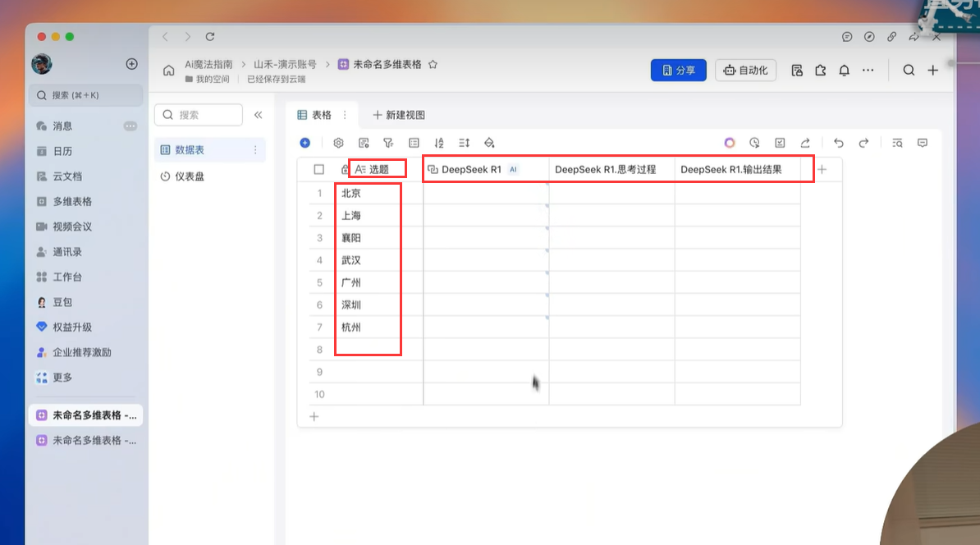Image resolution: width=980 pixels, height=545 pixels.
Task: Open the row height tool
Action: pos(464,143)
